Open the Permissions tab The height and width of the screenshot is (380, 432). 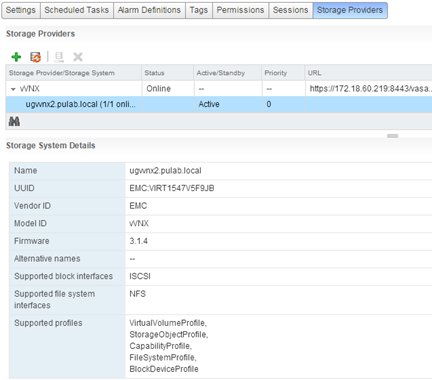point(240,10)
